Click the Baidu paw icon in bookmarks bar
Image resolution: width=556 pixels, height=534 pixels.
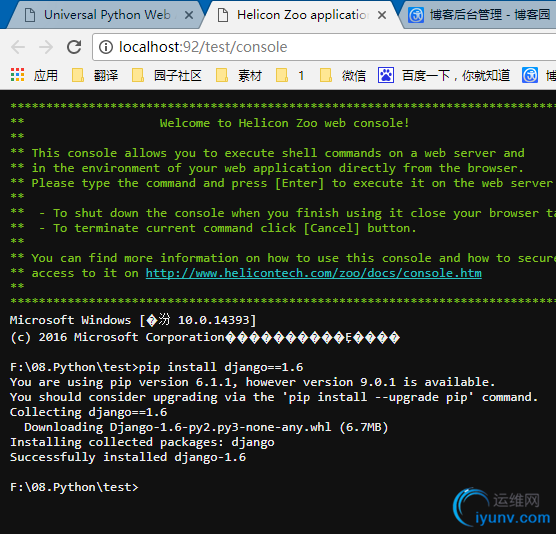(x=386, y=75)
